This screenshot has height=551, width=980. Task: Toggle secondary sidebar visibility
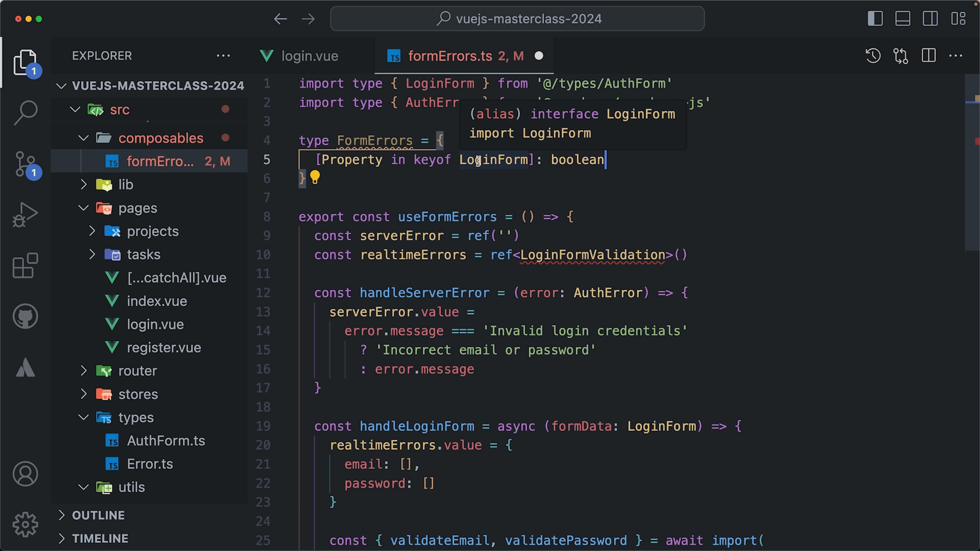click(930, 19)
